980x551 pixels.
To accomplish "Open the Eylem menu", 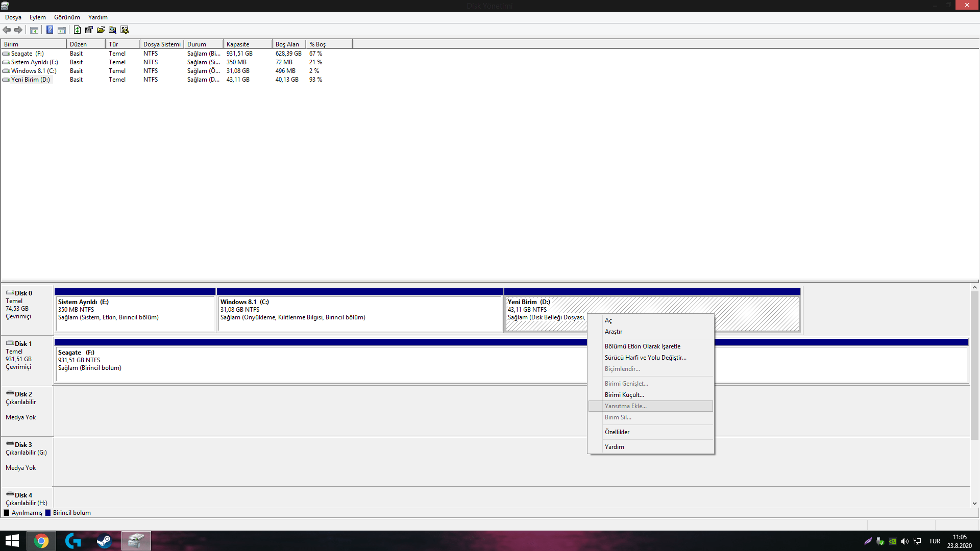I will click(x=37, y=17).
